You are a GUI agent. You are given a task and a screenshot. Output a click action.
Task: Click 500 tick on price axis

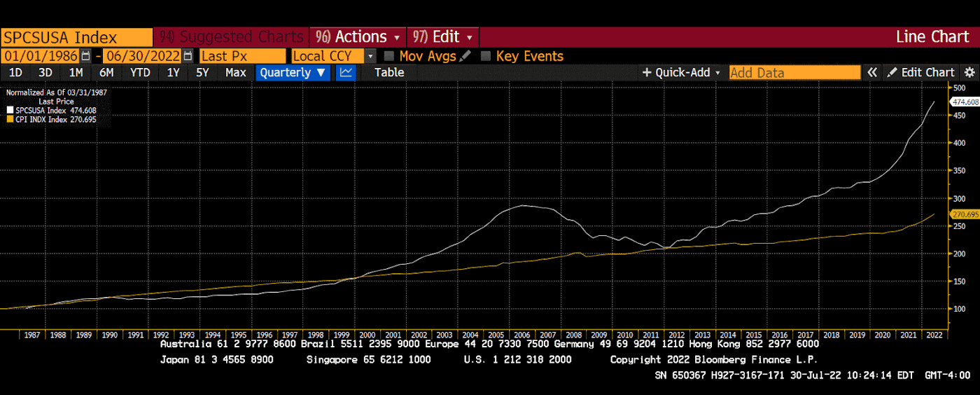(960, 88)
